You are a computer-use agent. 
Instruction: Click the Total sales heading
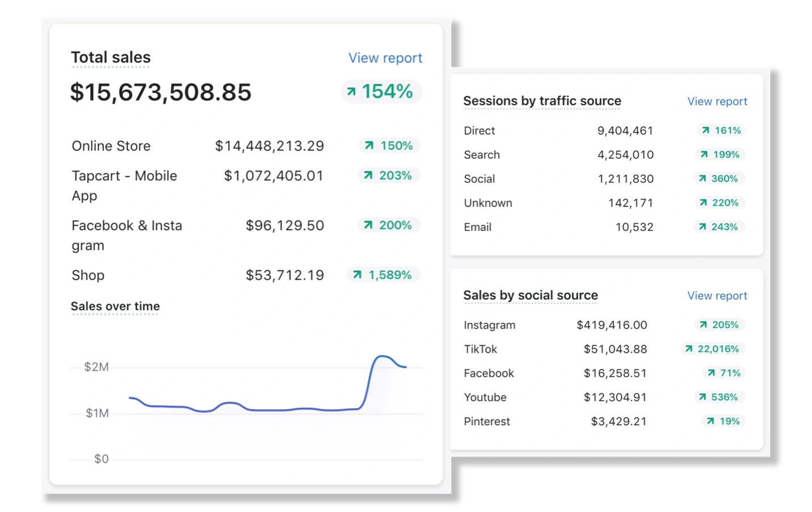tap(111, 58)
